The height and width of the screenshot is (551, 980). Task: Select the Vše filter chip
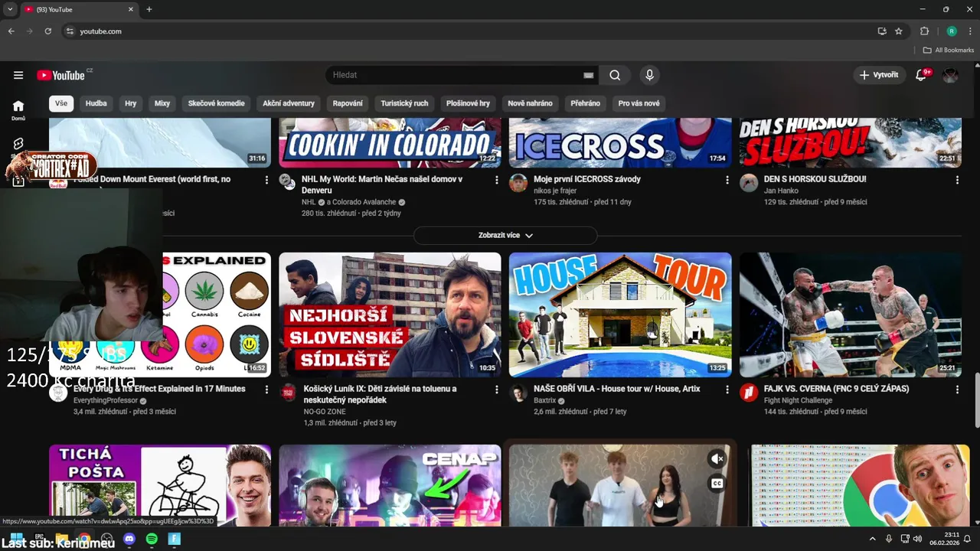click(61, 103)
